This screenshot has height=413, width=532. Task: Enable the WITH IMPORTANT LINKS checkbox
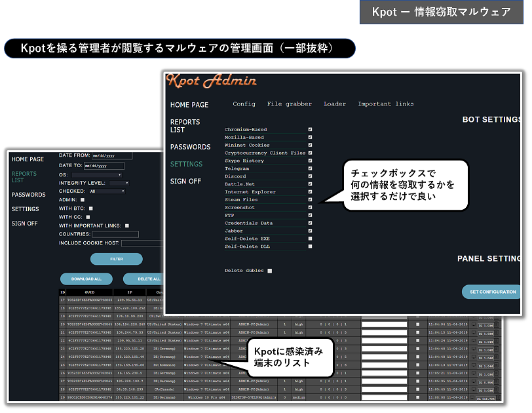click(x=127, y=226)
